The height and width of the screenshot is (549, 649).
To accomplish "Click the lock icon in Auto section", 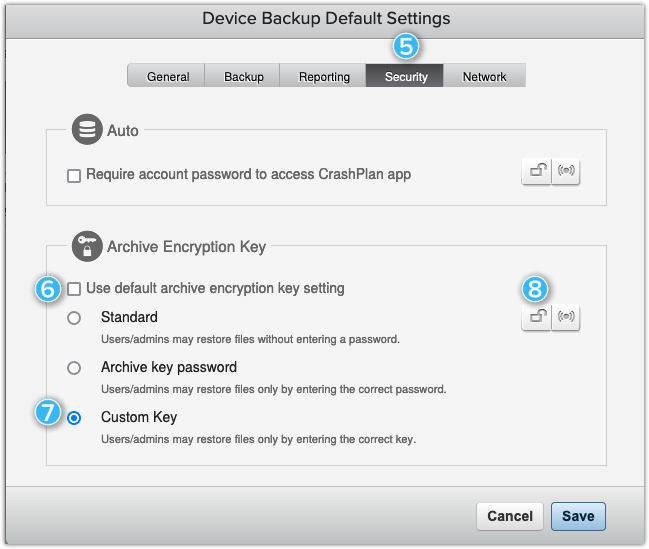I will pyautogui.click(x=536, y=172).
